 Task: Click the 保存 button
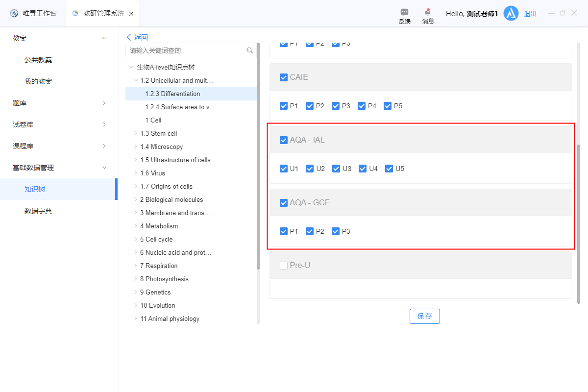(424, 316)
